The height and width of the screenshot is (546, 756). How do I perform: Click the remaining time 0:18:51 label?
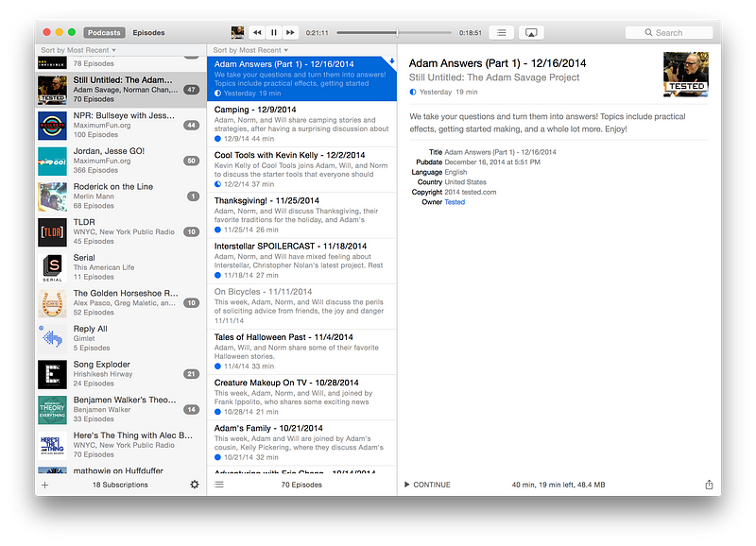coord(470,33)
